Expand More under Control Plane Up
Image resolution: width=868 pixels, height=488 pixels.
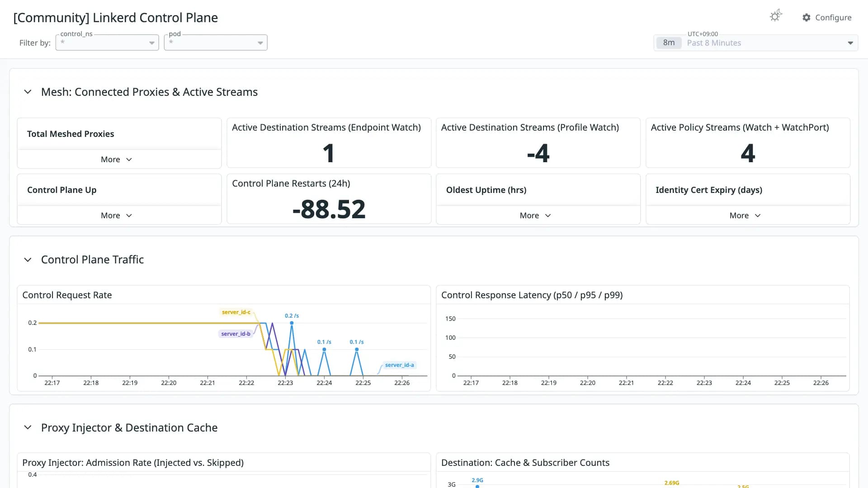116,216
